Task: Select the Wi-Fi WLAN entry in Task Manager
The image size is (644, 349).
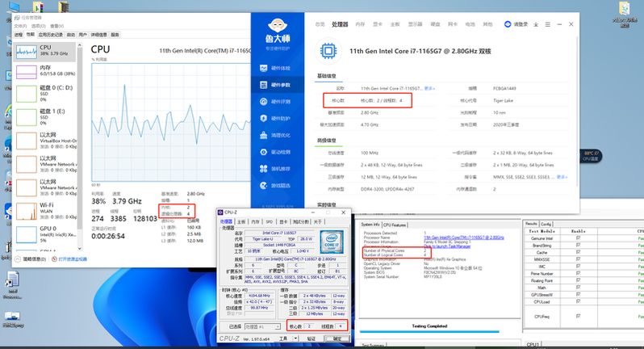Action: click(45, 211)
